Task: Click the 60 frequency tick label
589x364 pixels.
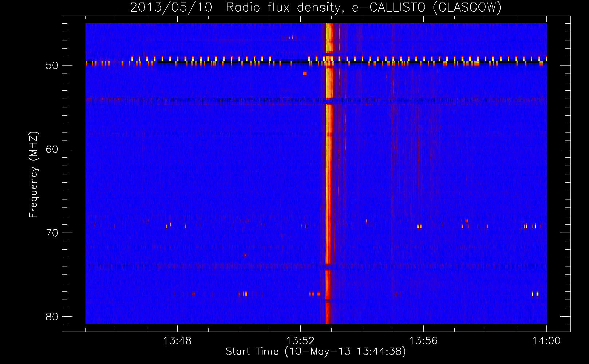Action: (52, 149)
